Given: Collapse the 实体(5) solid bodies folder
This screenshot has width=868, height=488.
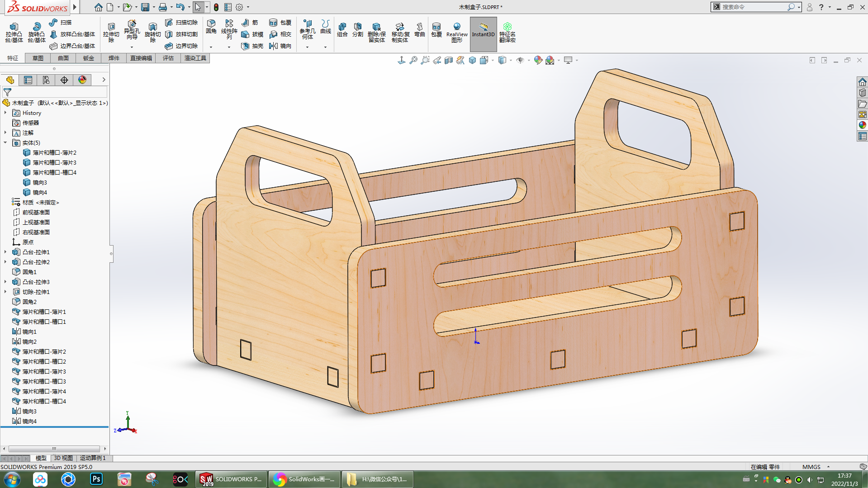Looking at the screenshot, I should tap(5, 143).
